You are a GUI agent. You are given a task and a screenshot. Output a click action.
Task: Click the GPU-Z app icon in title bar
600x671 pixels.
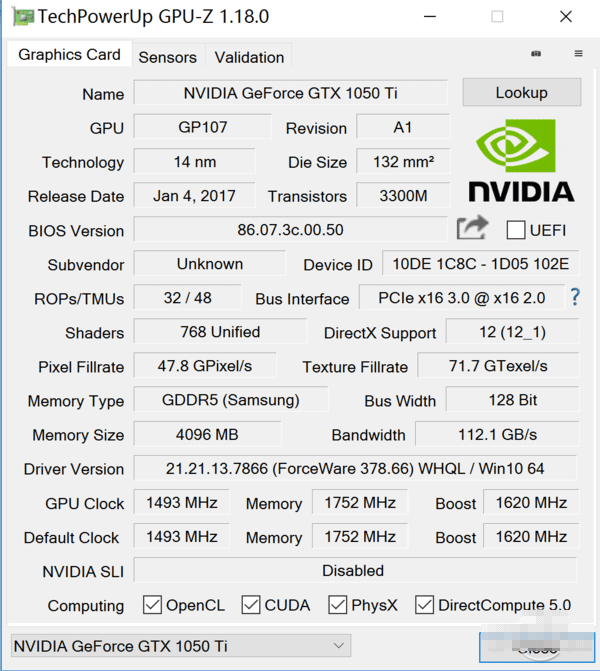coord(19,17)
